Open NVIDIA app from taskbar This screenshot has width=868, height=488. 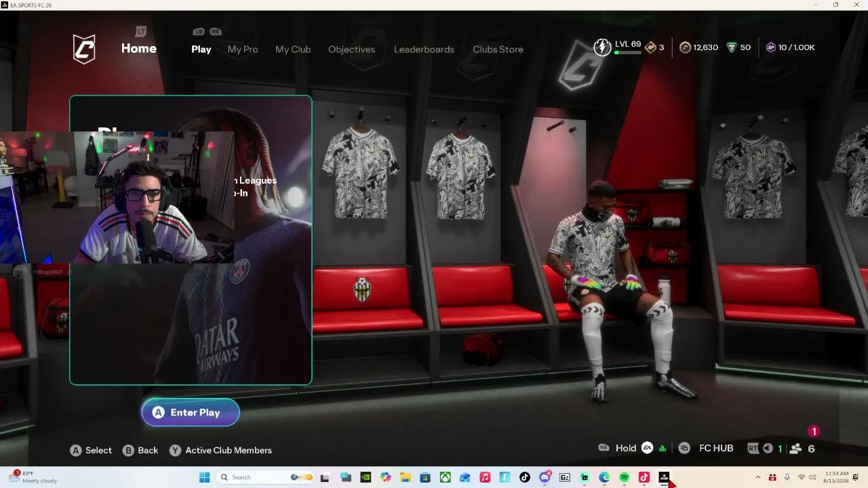366,477
